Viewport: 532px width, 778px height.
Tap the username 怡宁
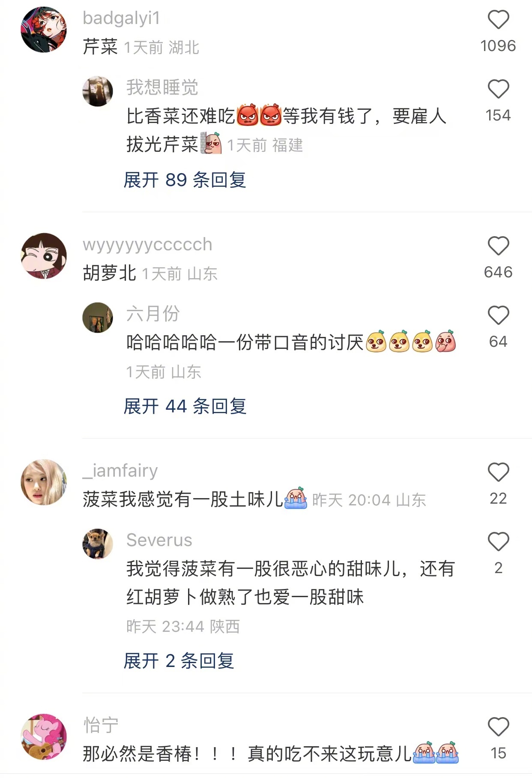(x=101, y=725)
